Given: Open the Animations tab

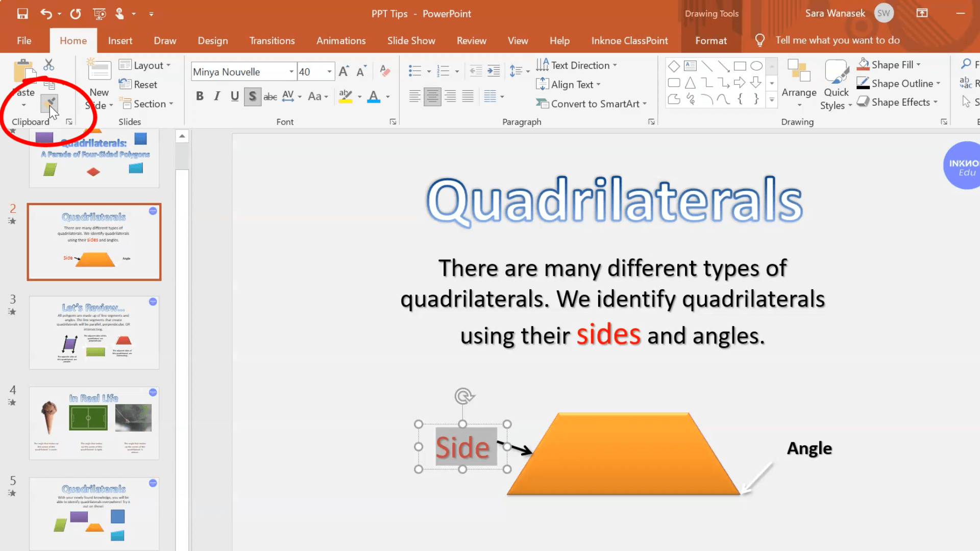Looking at the screenshot, I should point(340,40).
